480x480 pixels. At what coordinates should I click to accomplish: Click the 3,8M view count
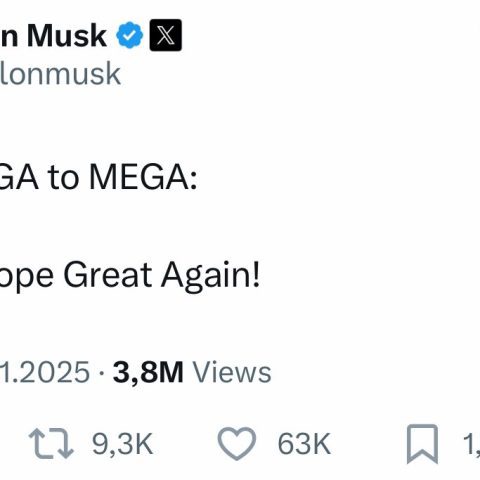[x=148, y=372]
